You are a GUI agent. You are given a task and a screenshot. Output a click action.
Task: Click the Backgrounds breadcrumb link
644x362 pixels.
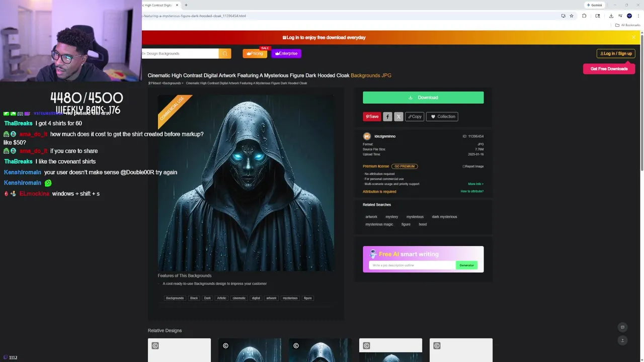pos(172,83)
